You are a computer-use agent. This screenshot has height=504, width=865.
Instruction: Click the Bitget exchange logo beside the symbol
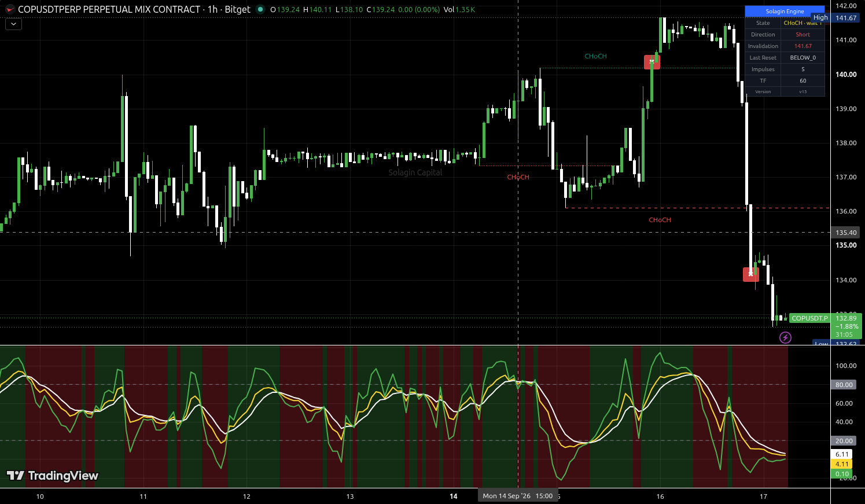pos(10,9)
